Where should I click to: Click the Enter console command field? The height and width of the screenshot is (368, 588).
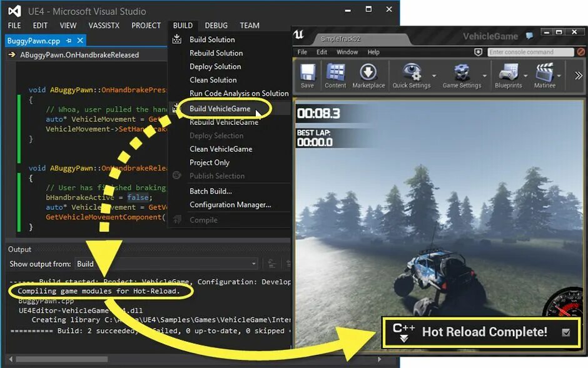tap(530, 52)
